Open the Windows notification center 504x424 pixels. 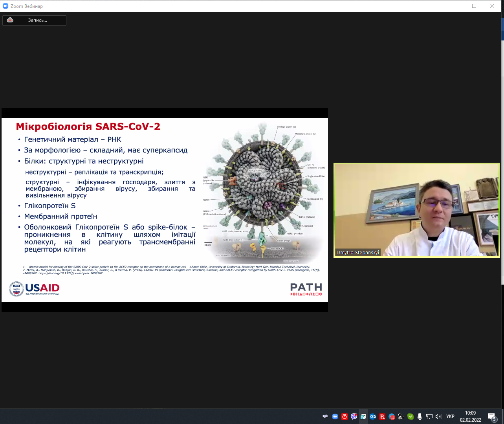pos(492,417)
